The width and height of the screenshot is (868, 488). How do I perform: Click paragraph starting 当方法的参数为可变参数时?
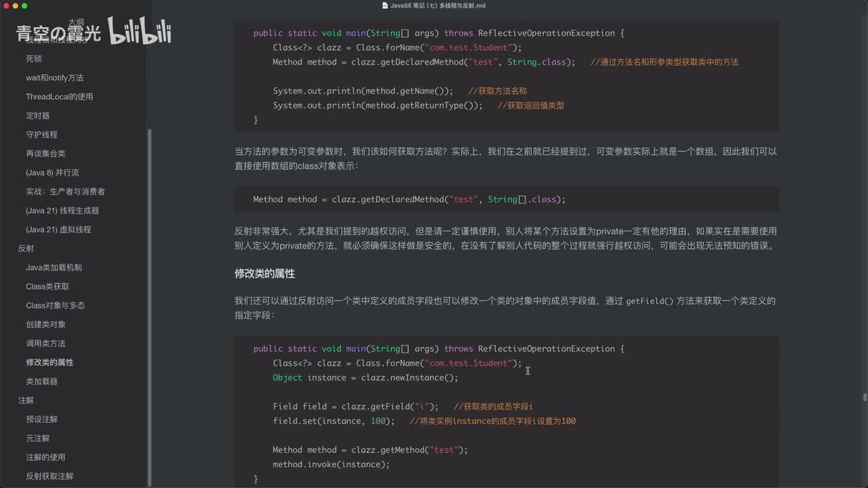(x=506, y=159)
